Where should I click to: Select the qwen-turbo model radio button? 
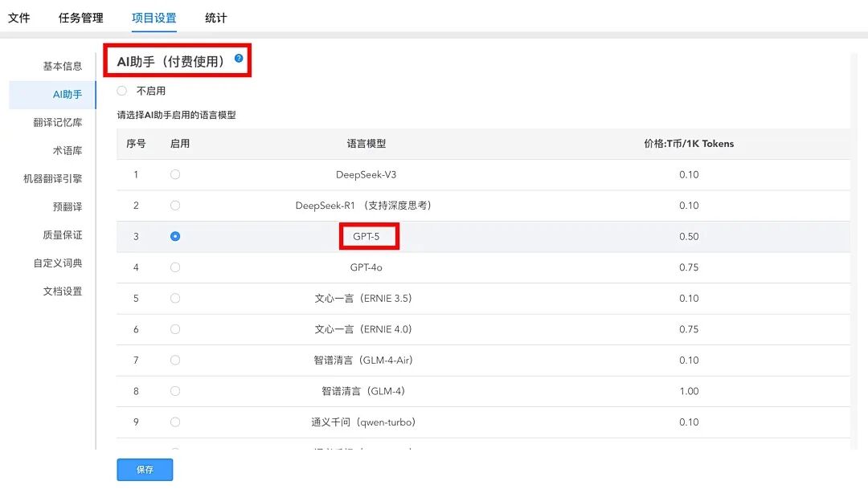point(175,422)
